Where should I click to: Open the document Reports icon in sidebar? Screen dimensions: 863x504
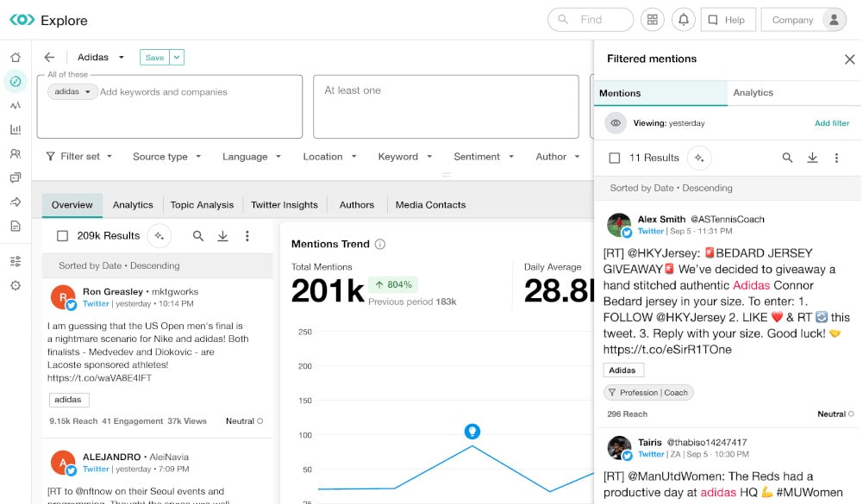16,226
